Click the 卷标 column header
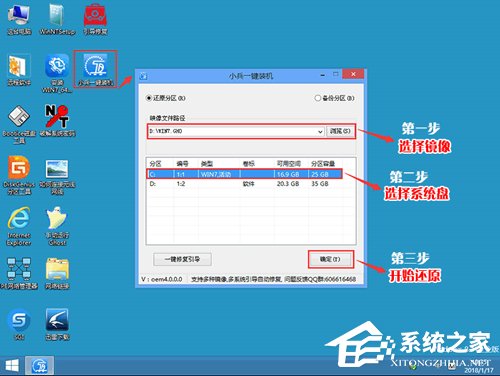500x376 pixels. (249, 164)
